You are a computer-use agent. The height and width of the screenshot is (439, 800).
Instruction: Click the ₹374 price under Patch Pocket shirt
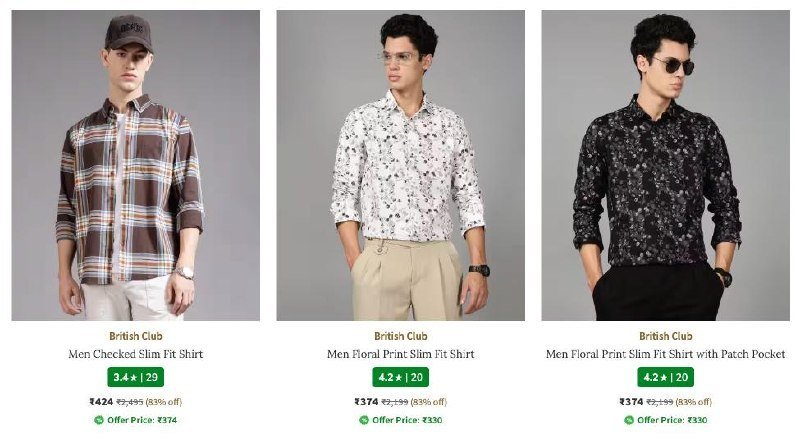[x=631, y=402]
